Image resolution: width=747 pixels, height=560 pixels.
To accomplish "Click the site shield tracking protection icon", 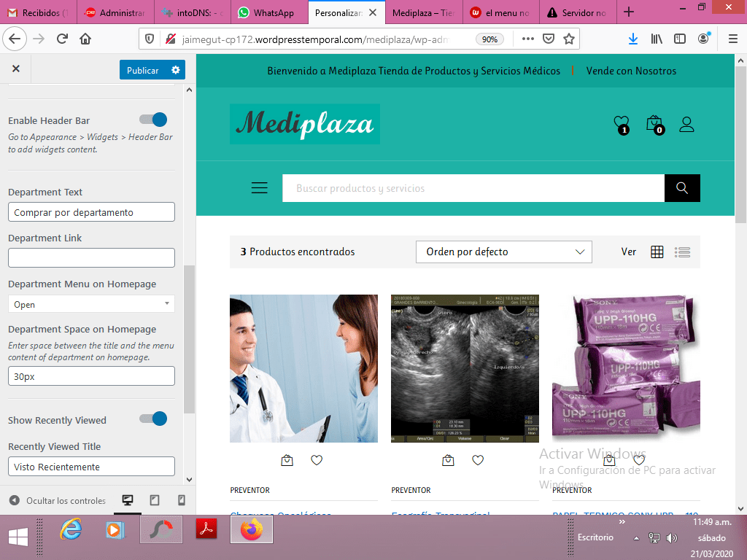I will point(149,39).
